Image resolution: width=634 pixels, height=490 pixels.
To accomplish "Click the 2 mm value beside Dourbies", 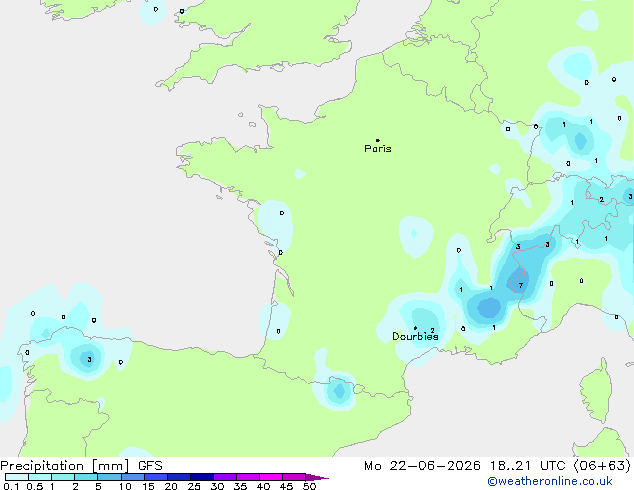I will click(x=432, y=331).
